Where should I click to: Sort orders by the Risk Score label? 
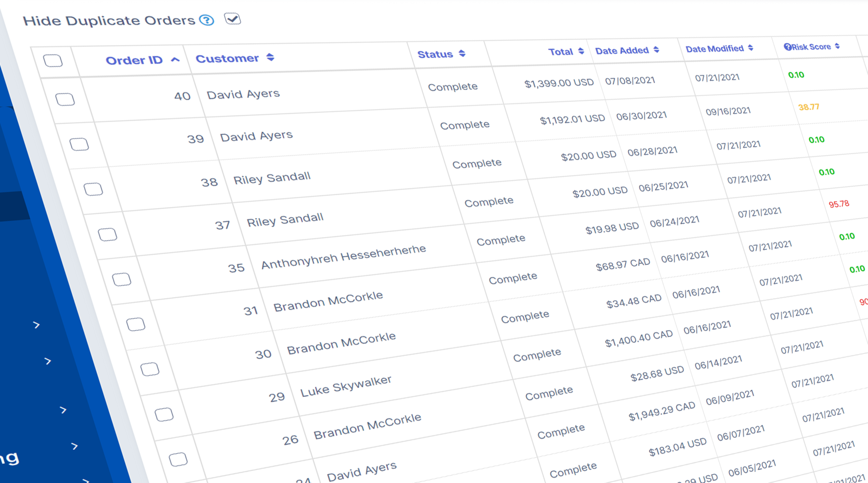coord(811,47)
